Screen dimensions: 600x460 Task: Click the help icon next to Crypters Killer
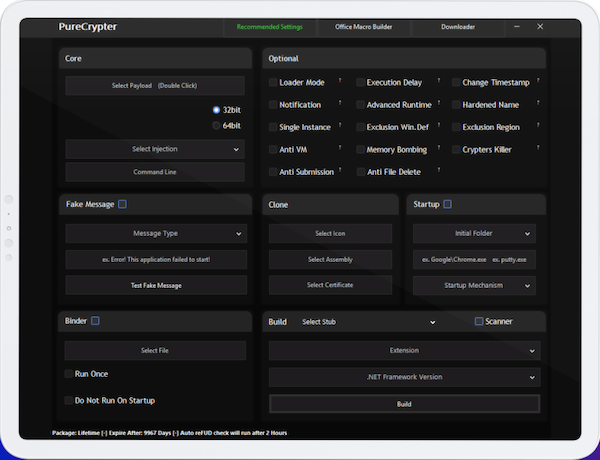539,147
